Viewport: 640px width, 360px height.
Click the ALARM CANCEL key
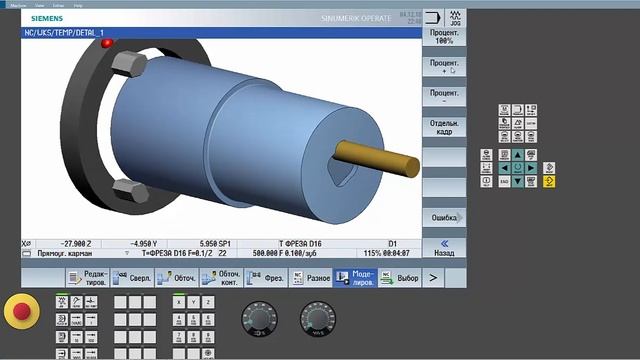[486, 155]
